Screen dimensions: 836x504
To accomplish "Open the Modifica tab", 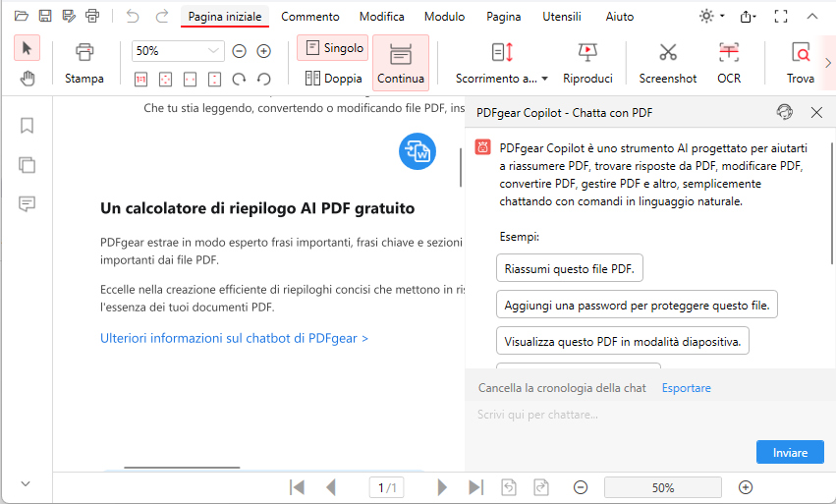I will click(x=382, y=17).
